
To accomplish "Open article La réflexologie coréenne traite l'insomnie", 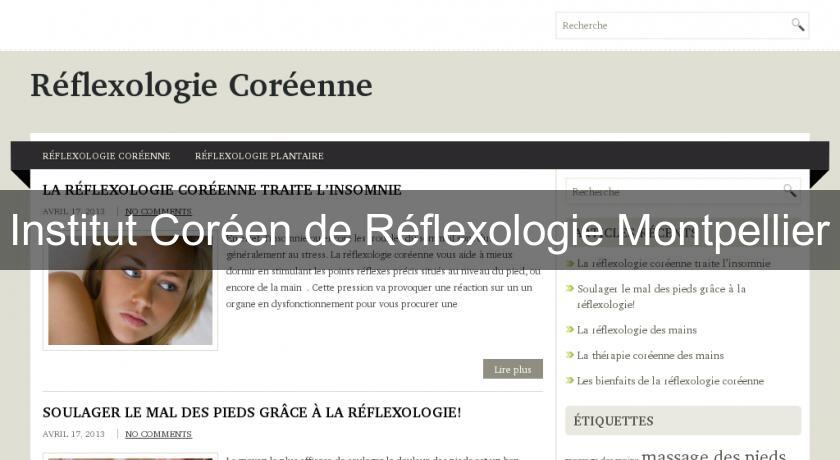I will click(222, 190).
